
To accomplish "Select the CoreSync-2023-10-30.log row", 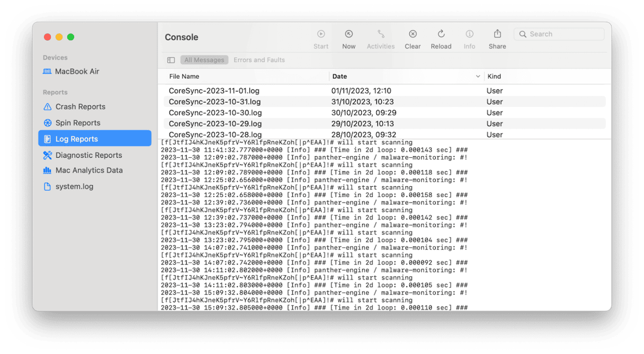I will point(384,113).
